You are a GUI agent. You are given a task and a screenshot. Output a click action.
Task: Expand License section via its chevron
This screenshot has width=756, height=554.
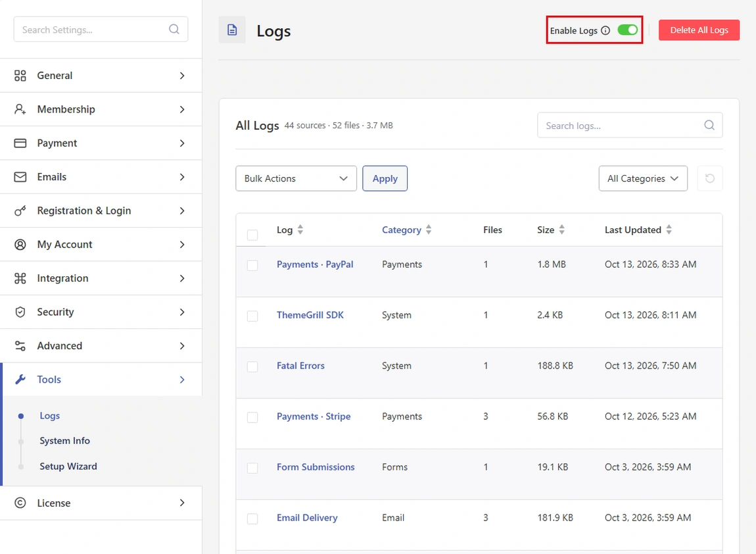[181, 503]
